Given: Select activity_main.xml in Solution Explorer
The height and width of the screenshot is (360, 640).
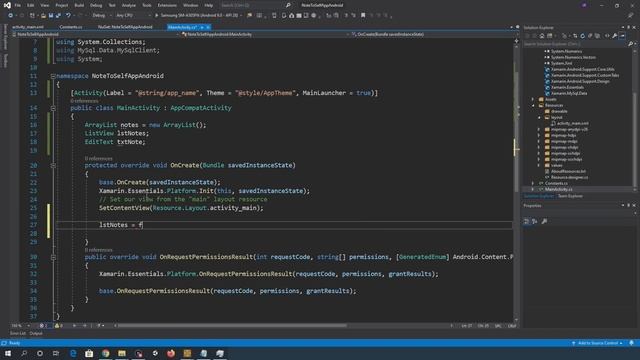Looking at the screenshot, I should pos(573,123).
